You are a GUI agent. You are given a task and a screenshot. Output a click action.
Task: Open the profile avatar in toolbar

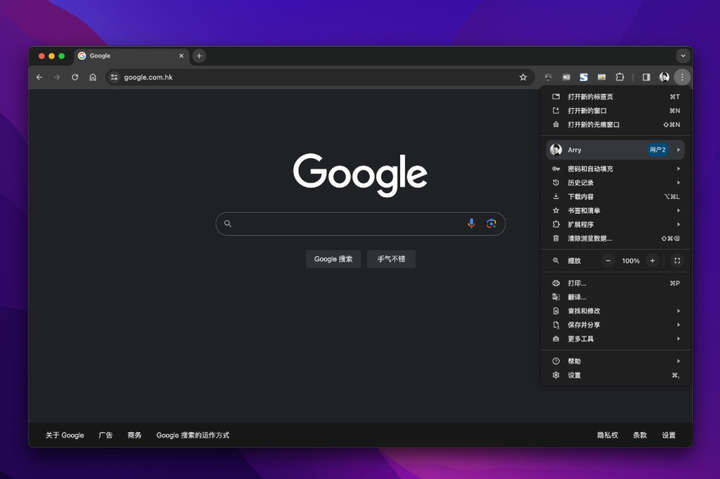tap(664, 77)
